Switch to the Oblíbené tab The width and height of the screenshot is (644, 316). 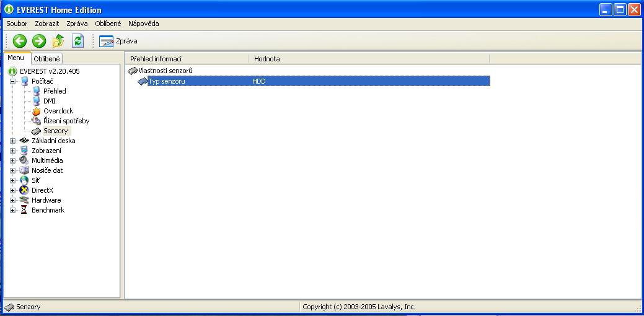46,59
